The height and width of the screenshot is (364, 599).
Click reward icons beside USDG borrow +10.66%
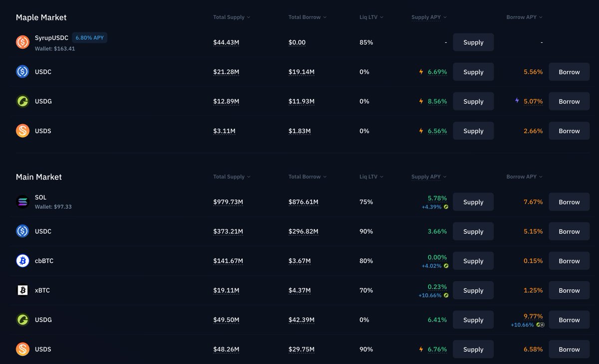(x=540, y=325)
